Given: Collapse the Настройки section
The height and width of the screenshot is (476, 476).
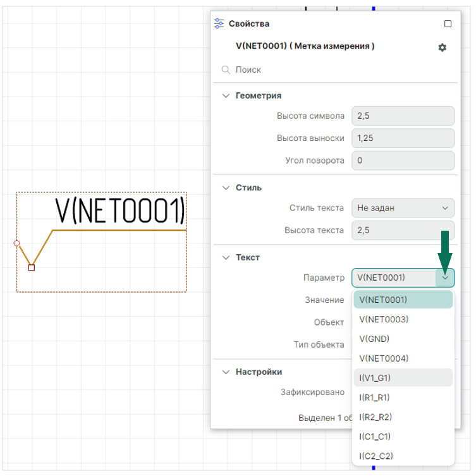Looking at the screenshot, I should pos(226,372).
